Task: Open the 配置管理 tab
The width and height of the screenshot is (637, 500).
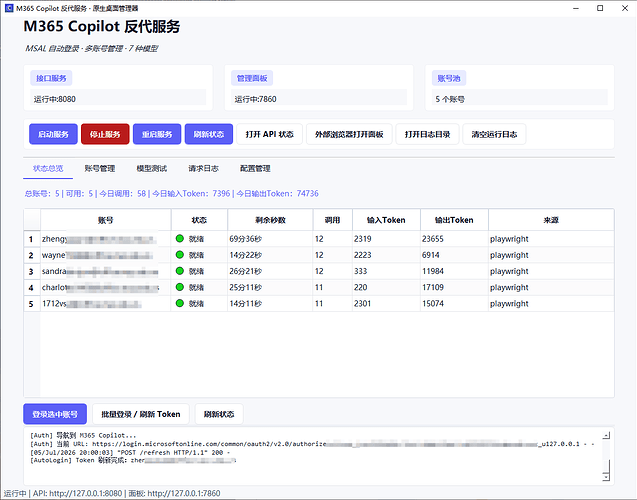Action: pos(255,169)
